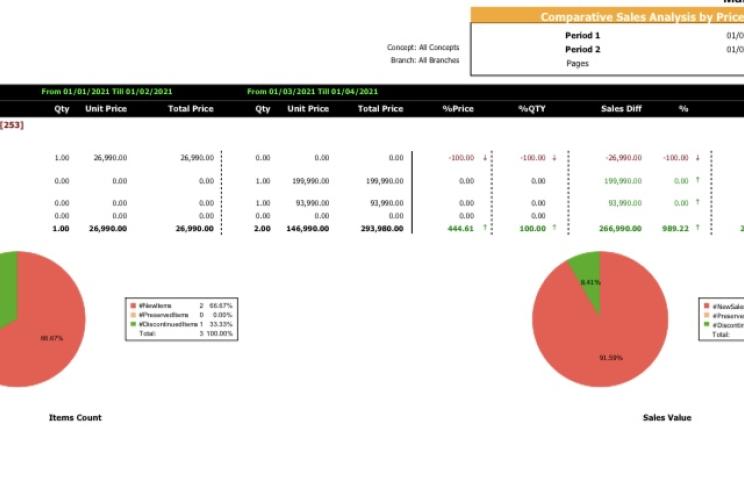Click the red #NewItems legend swatch

click(x=133, y=306)
